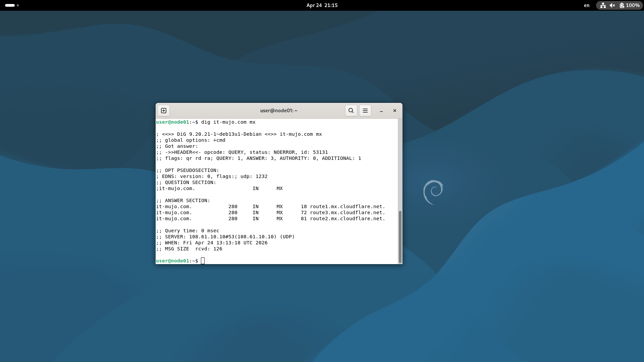Click the ';; Got answer:' line

coord(177,146)
